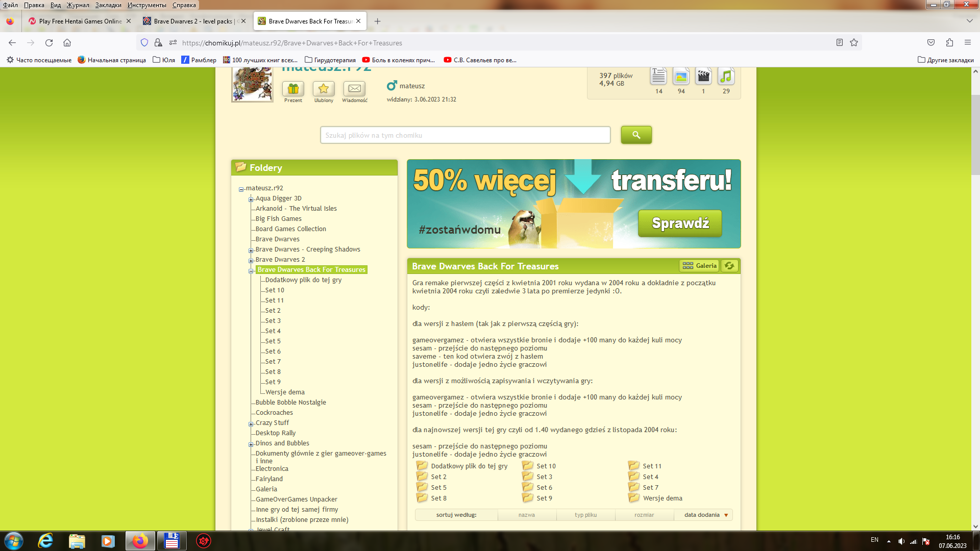980x551 pixels.
Task: Expand the Crazy Stuff folder node
Action: (251, 424)
